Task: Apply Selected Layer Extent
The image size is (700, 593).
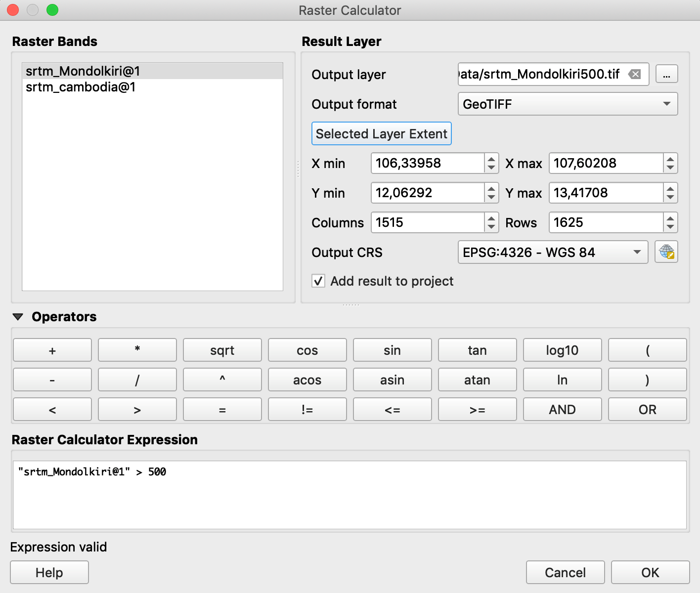Action: click(x=381, y=133)
